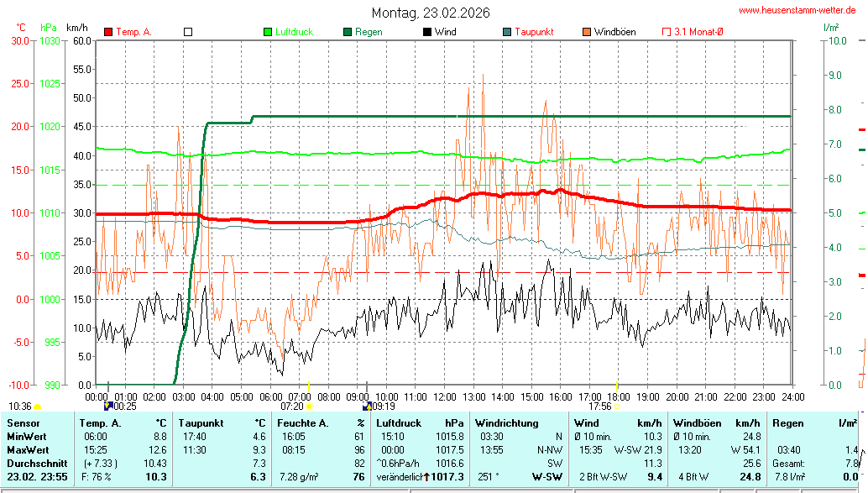
Task: Click the red Temp. A. legend swatch
Action: coord(108,32)
